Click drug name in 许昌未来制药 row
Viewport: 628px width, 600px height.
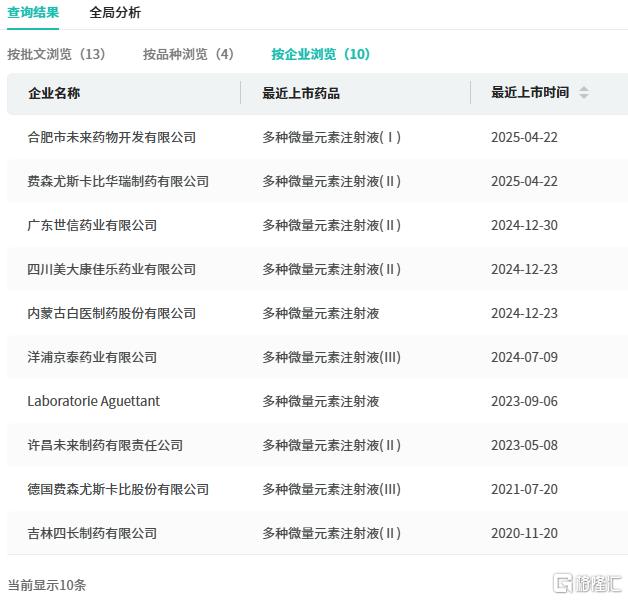[332, 445]
